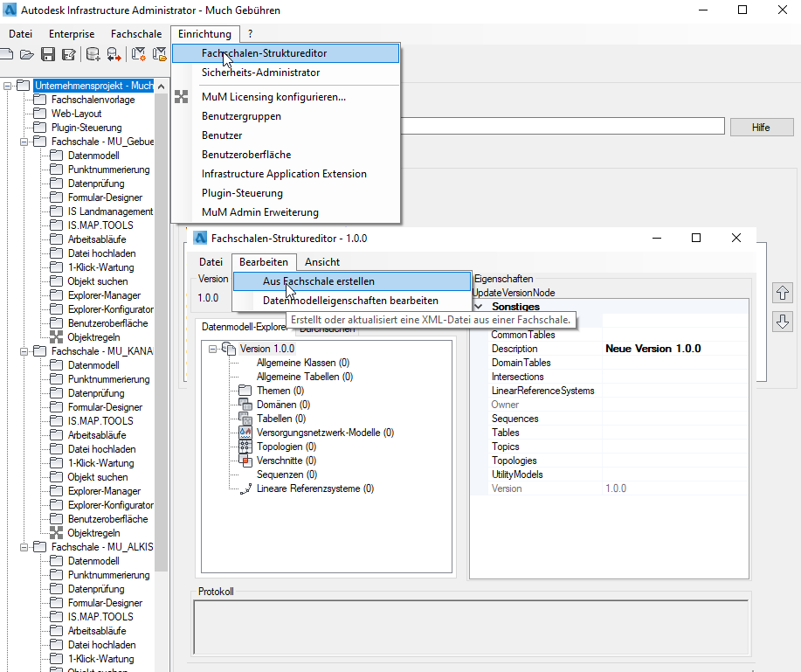This screenshot has width=801, height=672.
Task: Click the Verschnitte icon in the explorer
Action: [245, 461]
